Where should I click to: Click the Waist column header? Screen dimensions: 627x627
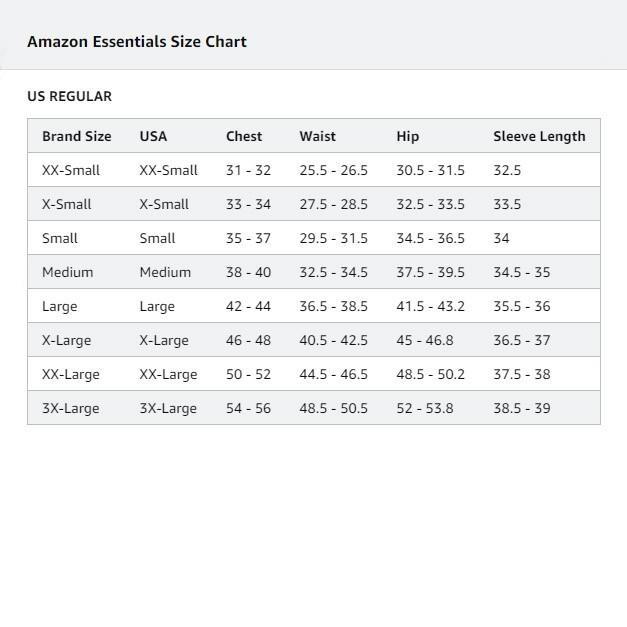[317, 136]
